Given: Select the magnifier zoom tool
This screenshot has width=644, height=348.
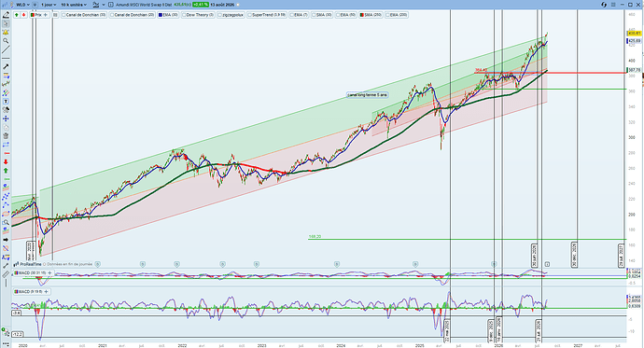Looking at the screenshot, I should tap(6, 41).
